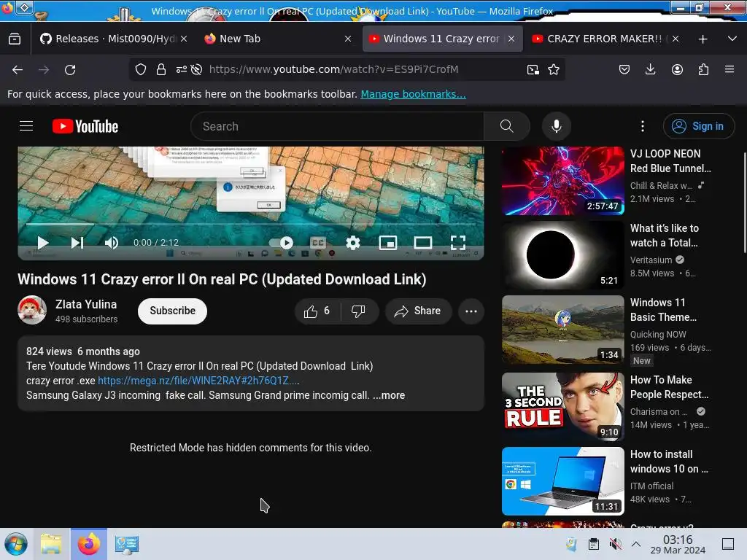The height and width of the screenshot is (560, 747).
Task: Toggle autoplay switch in player
Action: point(282,243)
